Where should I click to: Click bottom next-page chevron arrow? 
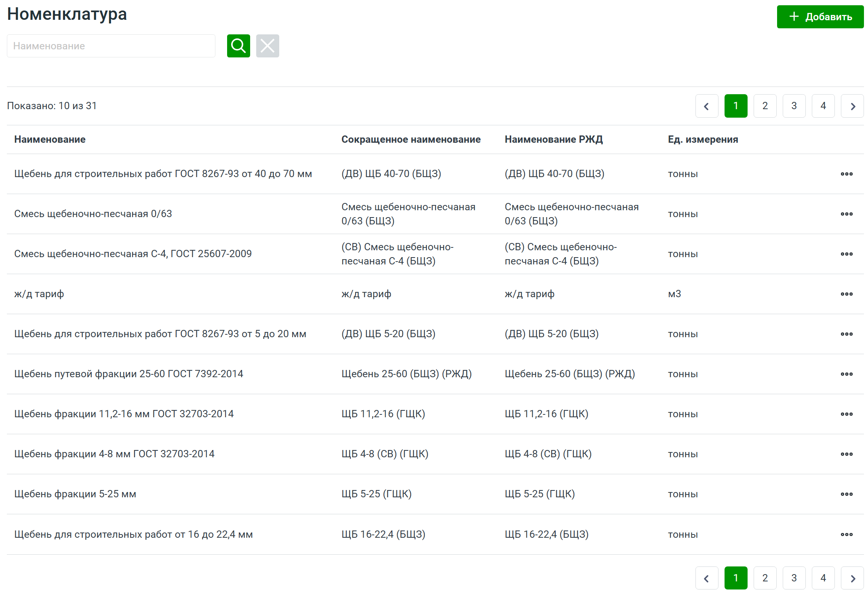point(852,578)
